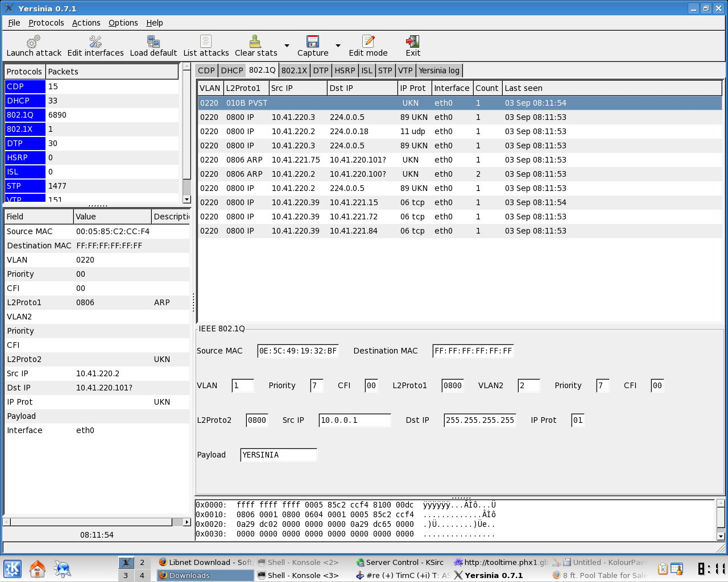Switch to the STP tab
The height and width of the screenshot is (582, 728).
click(385, 70)
